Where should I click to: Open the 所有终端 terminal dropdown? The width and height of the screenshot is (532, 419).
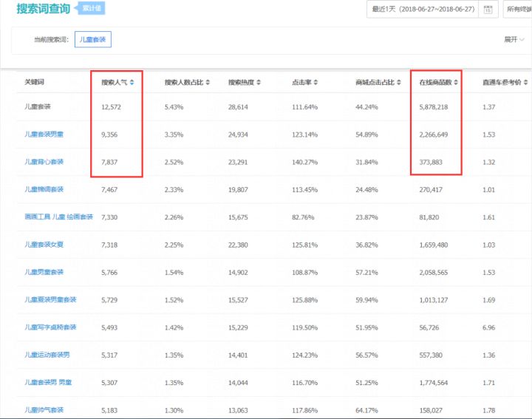pos(517,10)
